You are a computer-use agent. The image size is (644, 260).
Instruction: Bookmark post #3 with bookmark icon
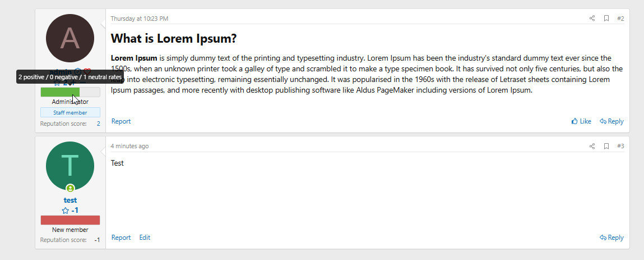tap(606, 146)
